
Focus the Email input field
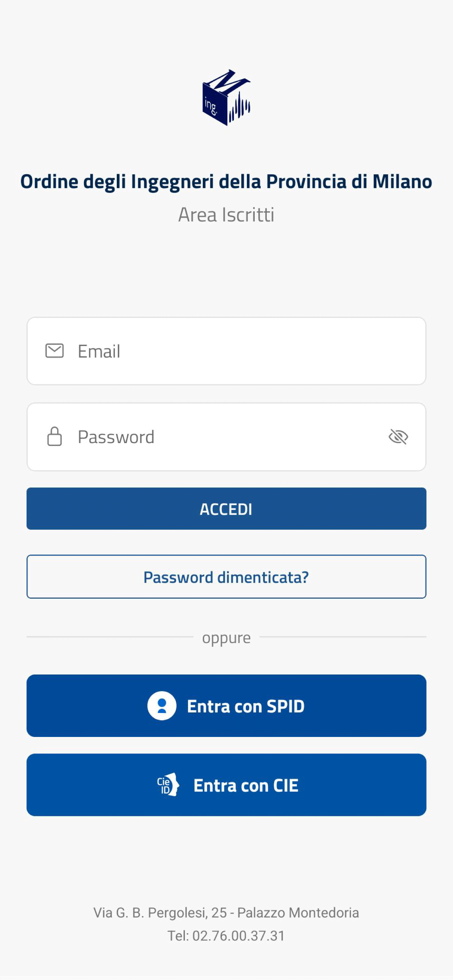226,351
